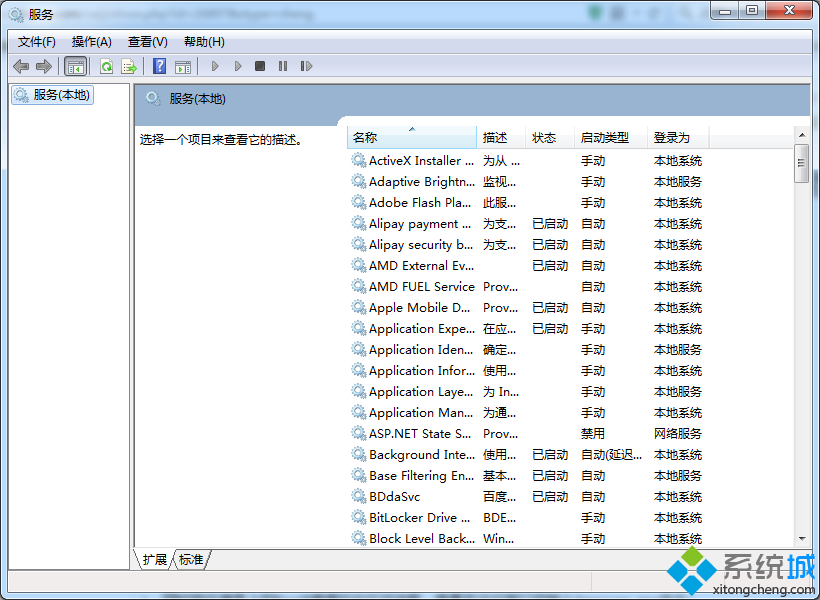Image resolution: width=820 pixels, height=600 pixels.
Task: Click the Stop Service square icon
Action: coord(260,66)
